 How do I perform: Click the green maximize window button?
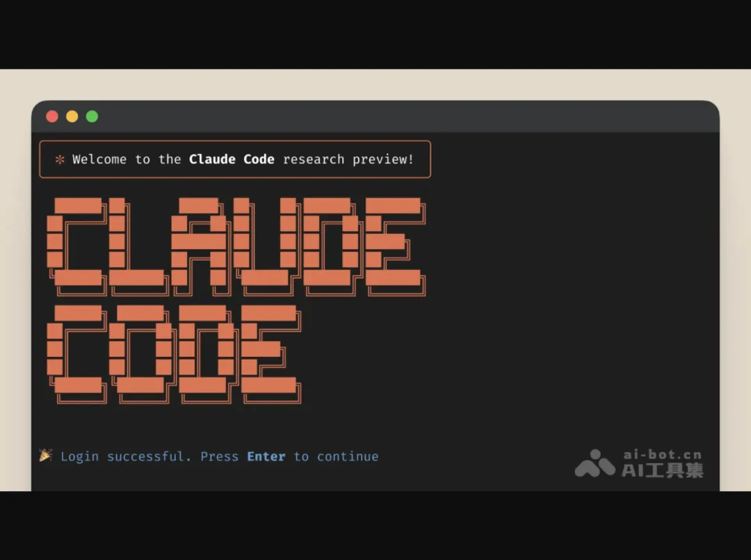coord(92,116)
